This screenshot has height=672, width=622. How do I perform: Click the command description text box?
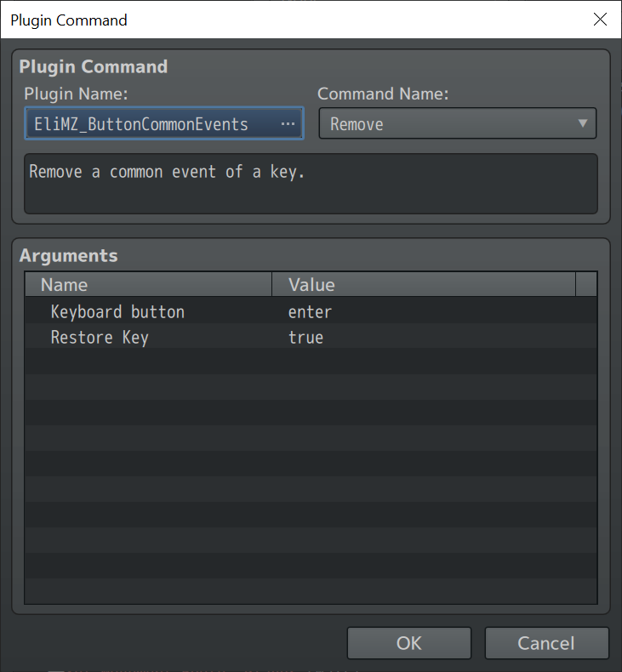311,184
